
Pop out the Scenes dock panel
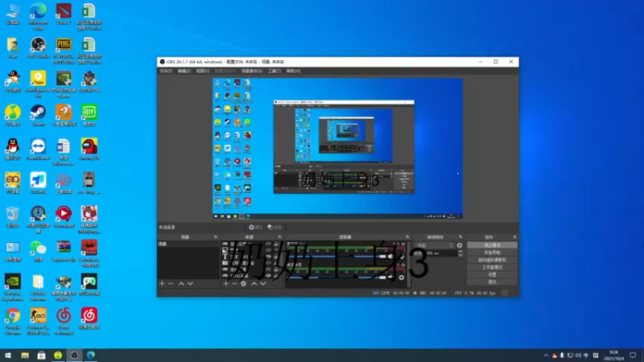point(216,237)
